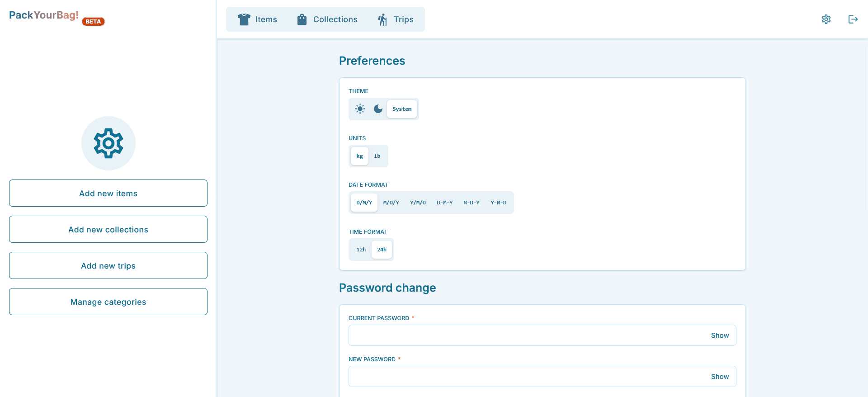Image resolution: width=868 pixels, height=397 pixels.
Task: Open the Items tab
Action: (257, 19)
